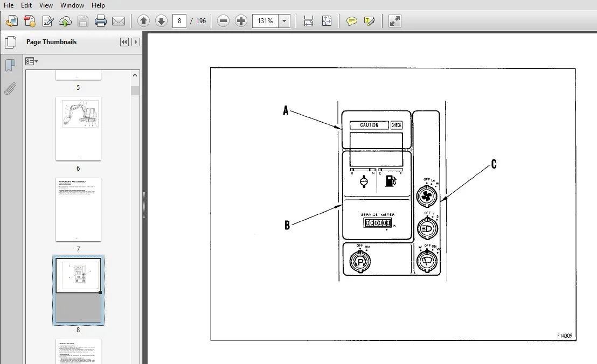Screen dimensions: 597x364
Task: Click the zoom field showing 131%
Action: coord(266,21)
